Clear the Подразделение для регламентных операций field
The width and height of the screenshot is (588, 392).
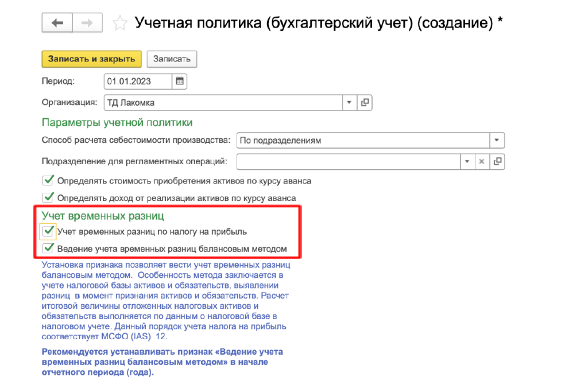[x=482, y=161]
